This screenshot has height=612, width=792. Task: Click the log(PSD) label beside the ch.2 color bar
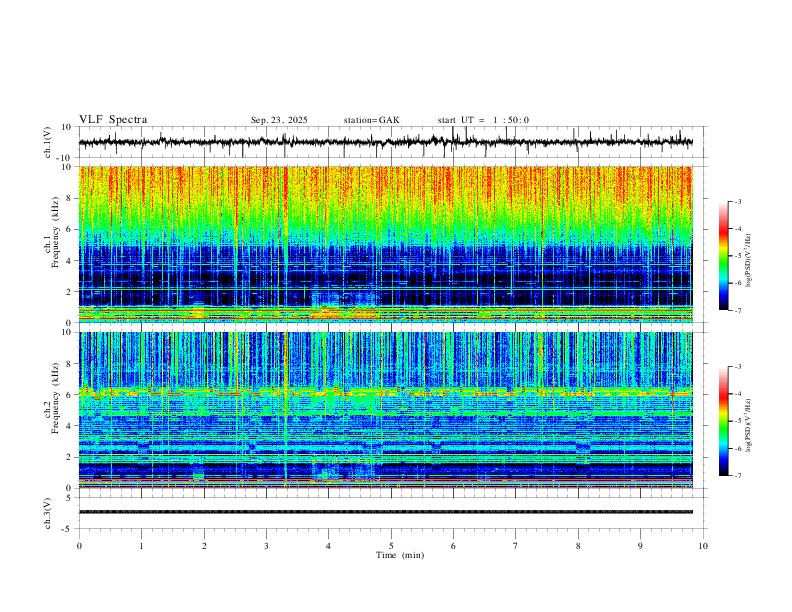click(748, 425)
